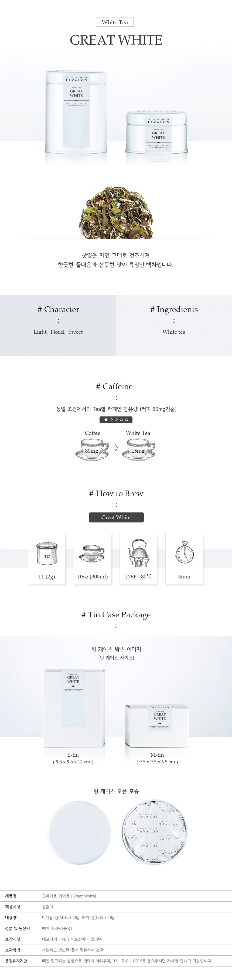
Task: Click the arrow between the coffee and tea cups
Action: [116, 448]
